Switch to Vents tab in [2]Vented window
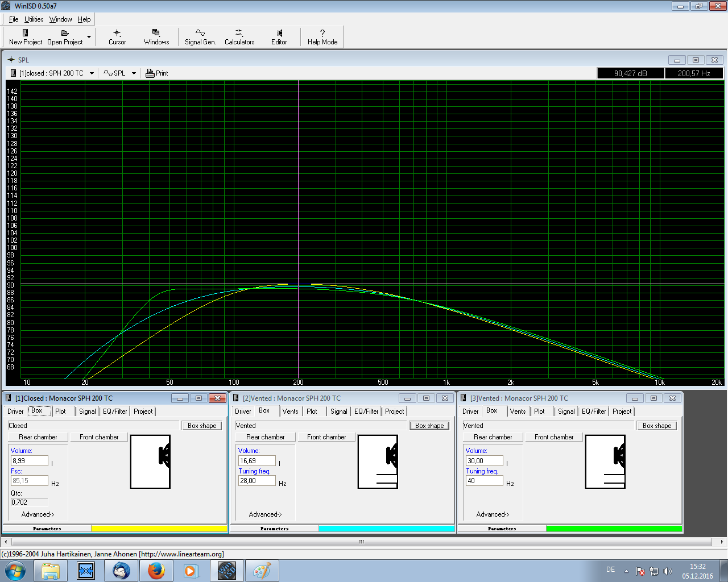Screen dimensions: 728x582 [x=290, y=411]
